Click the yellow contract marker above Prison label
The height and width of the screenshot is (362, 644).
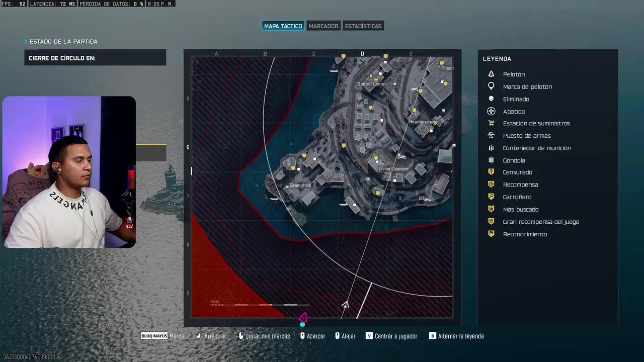tap(442, 64)
